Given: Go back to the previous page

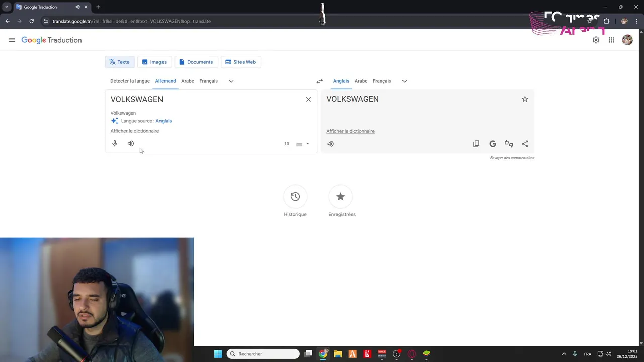Looking at the screenshot, I should (7, 21).
